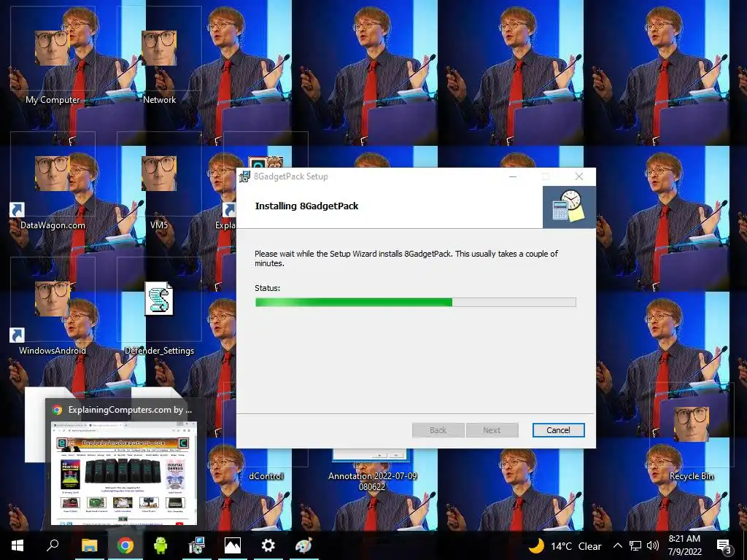
Task: Open the Photos app from the taskbar
Action: (x=232, y=545)
